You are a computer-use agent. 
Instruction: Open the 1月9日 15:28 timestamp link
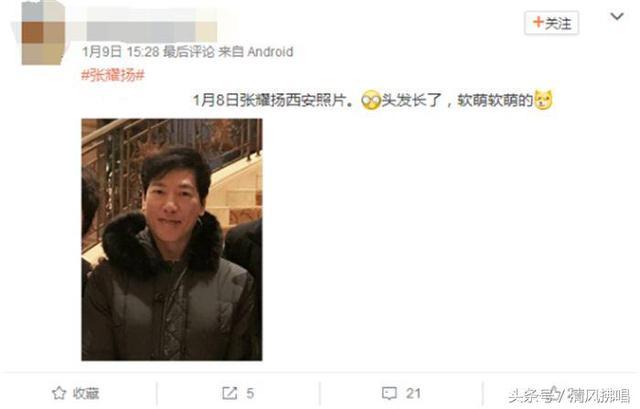pyautogui.click(x=120, y=52)
